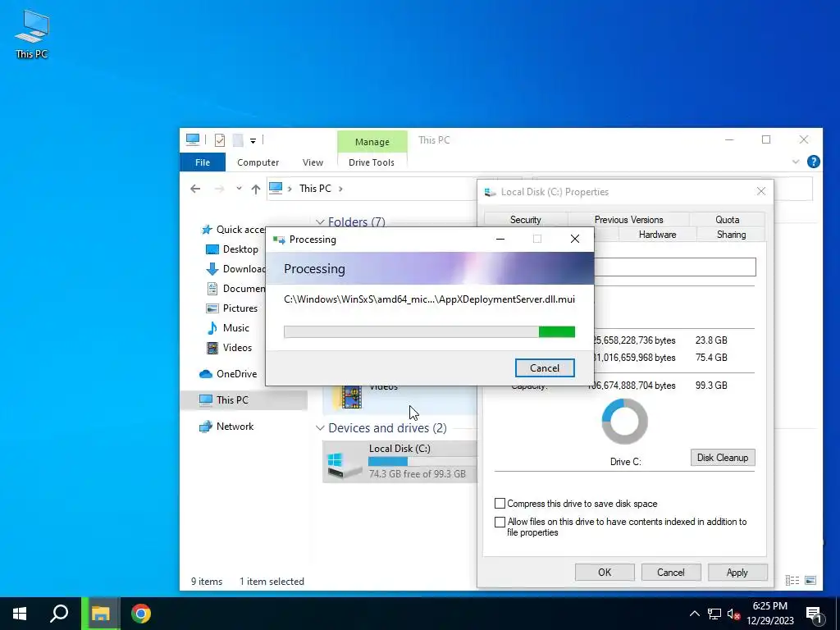Click OK in Properties dialog
This screenshot has height=630, width=840.
pos(605,572)
